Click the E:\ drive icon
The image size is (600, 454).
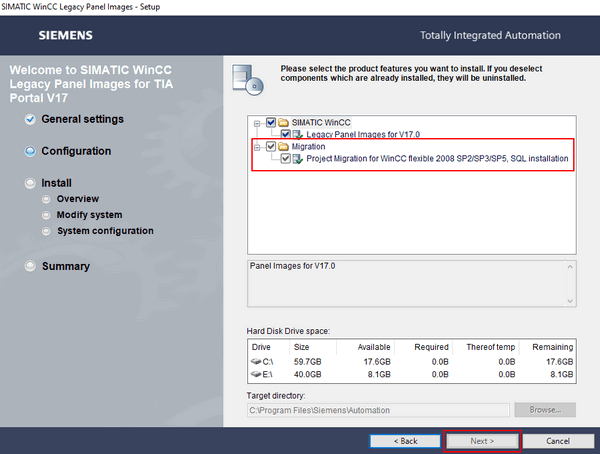pyautogui.click(x=256, y=374)
